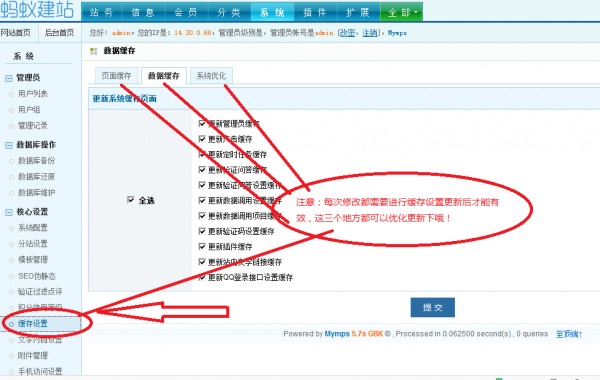600x380 pixels.
Task: Collapse the 数据库操作 section minus icon
Action: point(8,145)
